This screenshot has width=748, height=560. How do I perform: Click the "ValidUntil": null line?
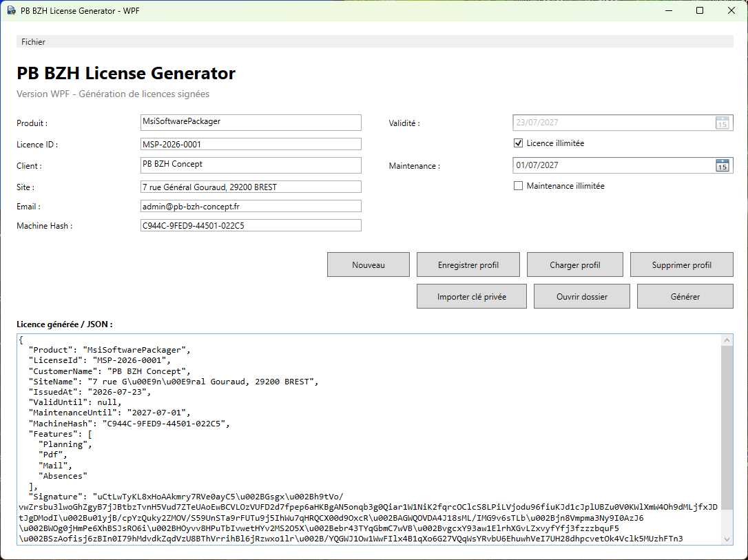[x=75, y=402]
